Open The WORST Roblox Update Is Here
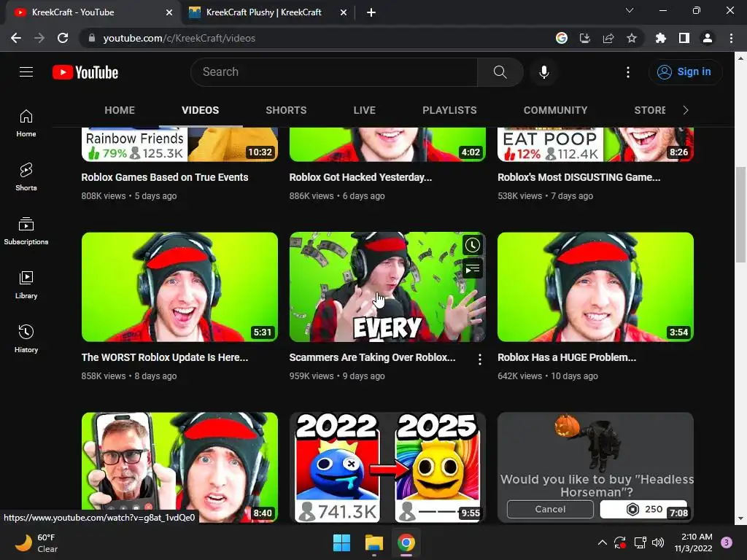Image resolution: width=747 pixels, height=560 pixels. [164, 357]
